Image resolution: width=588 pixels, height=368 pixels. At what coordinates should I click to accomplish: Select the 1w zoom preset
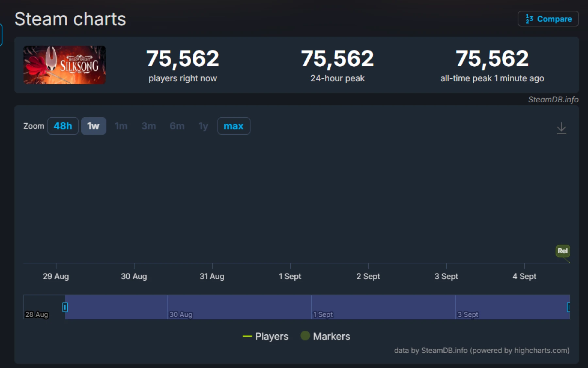click(93, 126)
